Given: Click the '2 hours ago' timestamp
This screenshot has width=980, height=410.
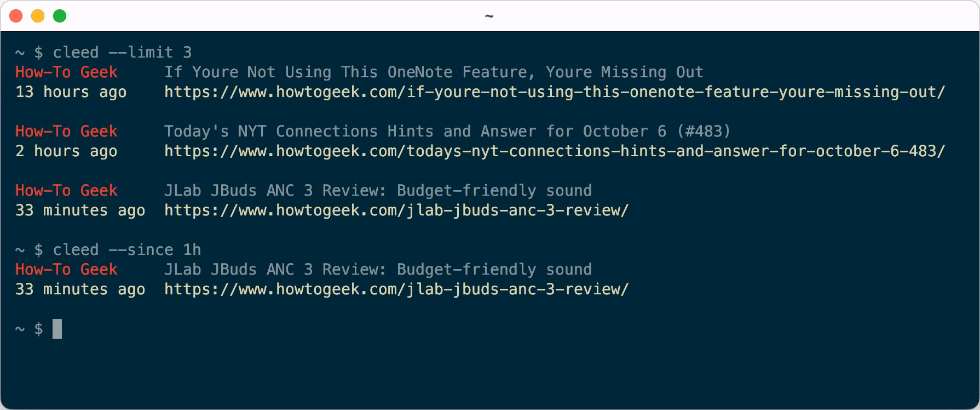Looking at the screenshot, I should coord(66,151).
